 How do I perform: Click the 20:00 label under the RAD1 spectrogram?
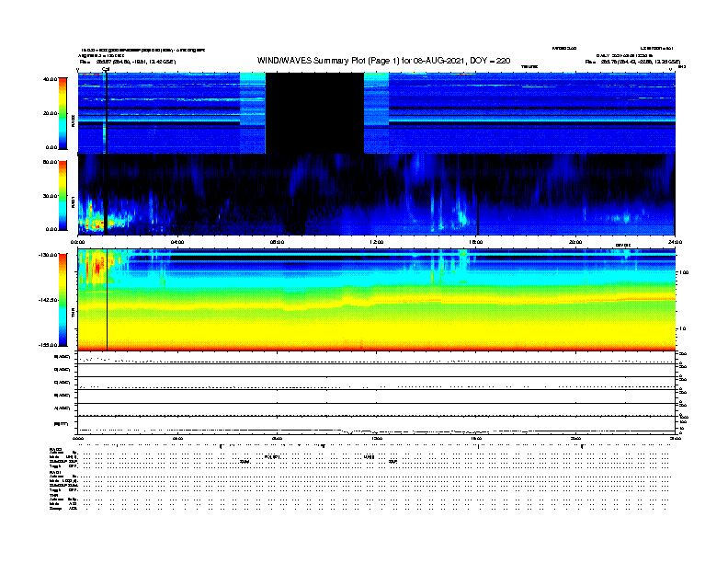575,242
